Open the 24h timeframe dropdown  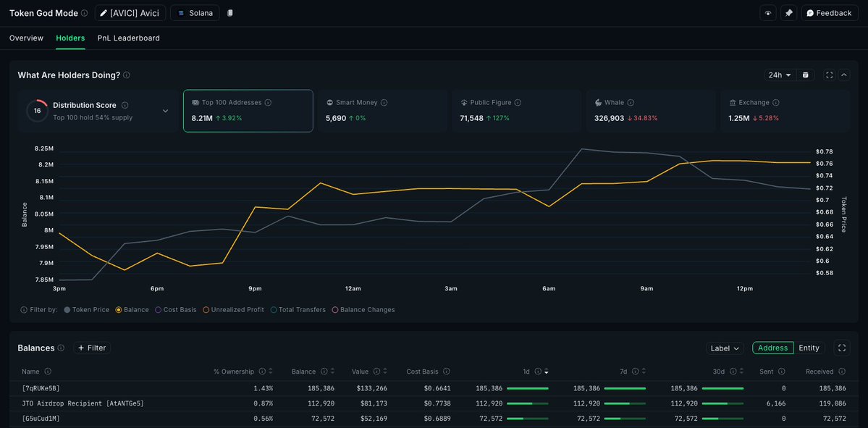click(x=780, y=75)
